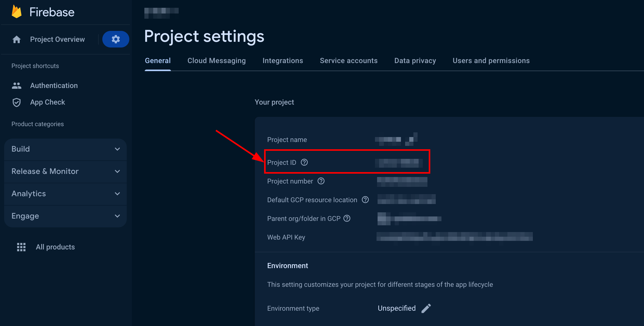Click the Project Overview home icon
Viewport: 644px width, 326px height.
[x=17, y=39]
